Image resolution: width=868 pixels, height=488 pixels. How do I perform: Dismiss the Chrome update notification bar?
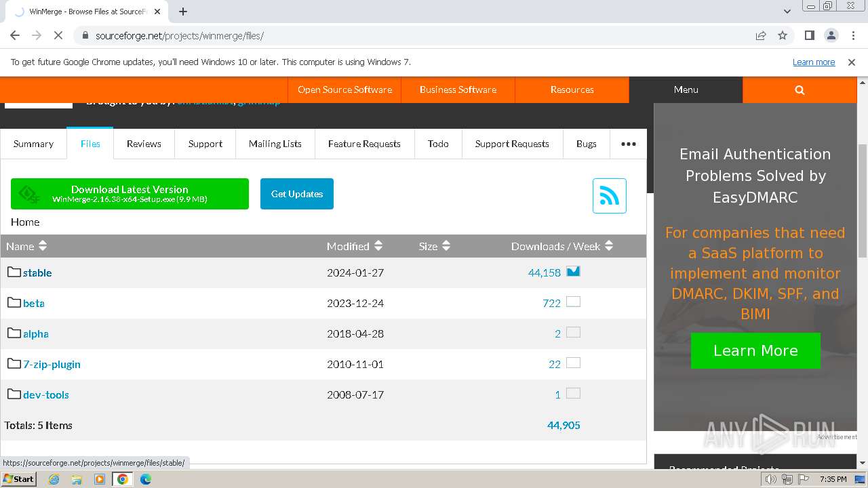pyautogui.click(x=852, y=62)
